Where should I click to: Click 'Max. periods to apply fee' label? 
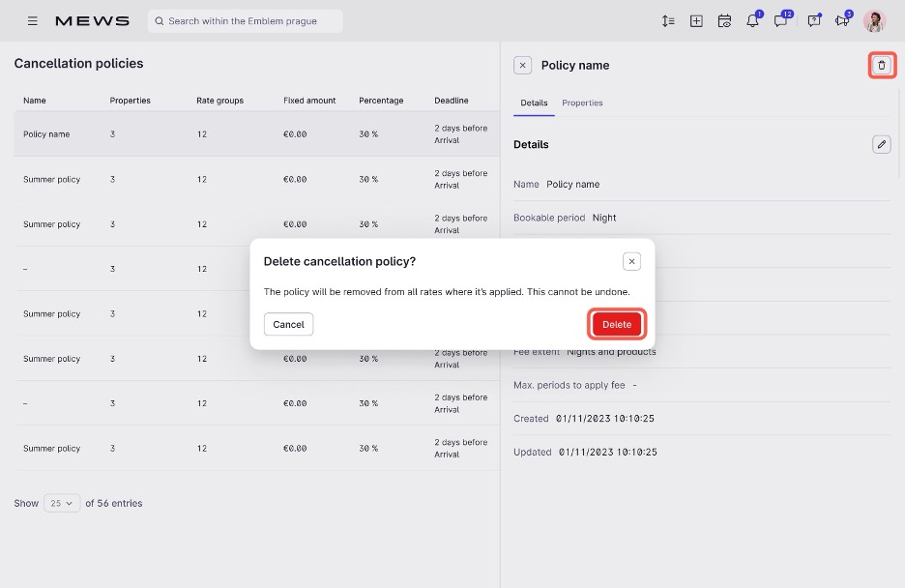coord(569,385)
